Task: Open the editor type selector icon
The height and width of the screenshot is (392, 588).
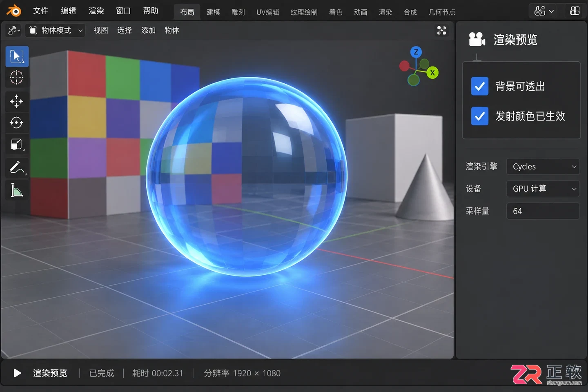Action: tap(14, 30)
